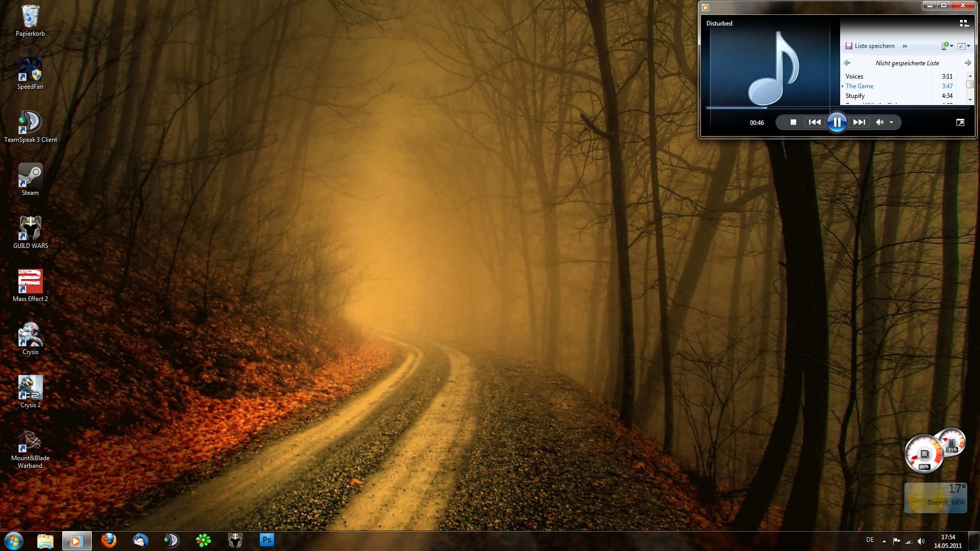Open the Dorsten weather gadget
This screenshot has height=551, width=980.
tap(936, 497)
